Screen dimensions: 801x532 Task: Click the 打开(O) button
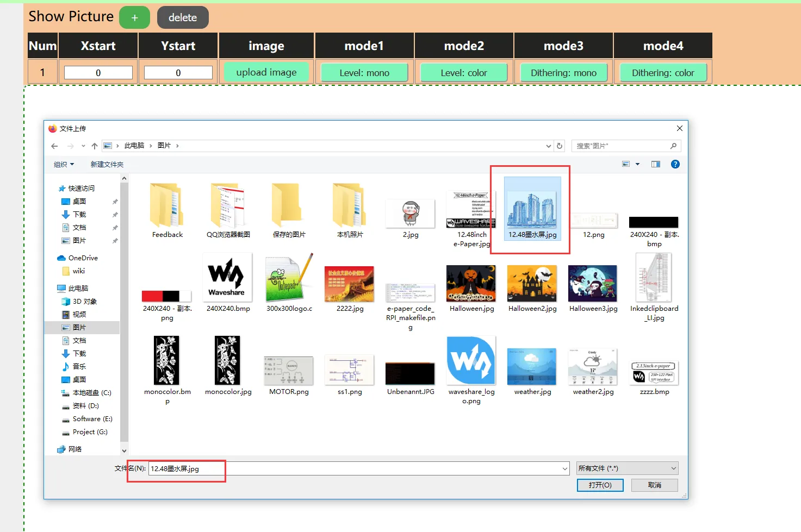point(600,485)
